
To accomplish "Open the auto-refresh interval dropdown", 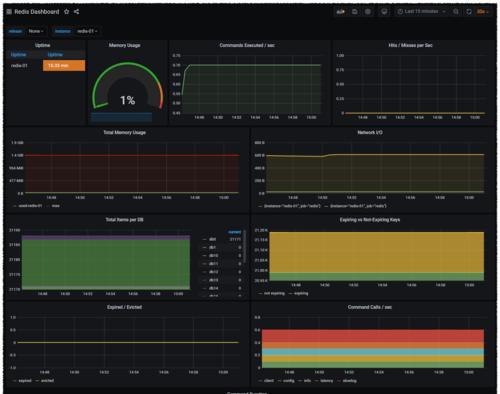I will (482, 12).
